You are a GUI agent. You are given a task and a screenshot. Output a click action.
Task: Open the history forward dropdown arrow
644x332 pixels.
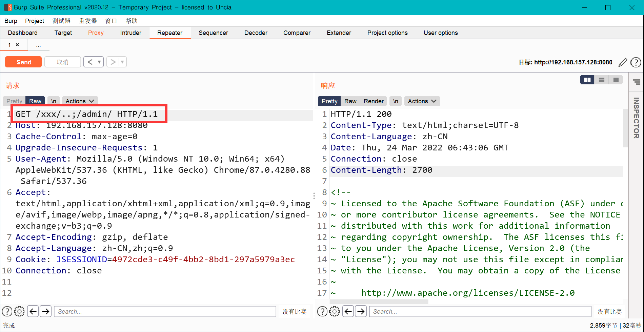(122, 62)
